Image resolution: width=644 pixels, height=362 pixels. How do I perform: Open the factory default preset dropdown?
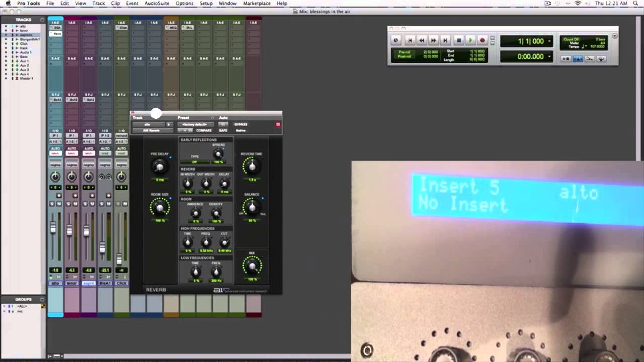click(195, 124)
